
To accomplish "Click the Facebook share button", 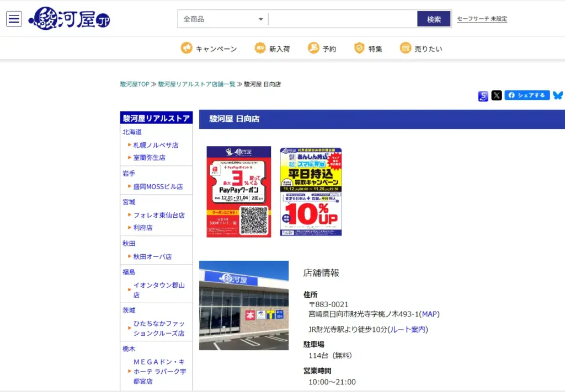I will point(527,95).
